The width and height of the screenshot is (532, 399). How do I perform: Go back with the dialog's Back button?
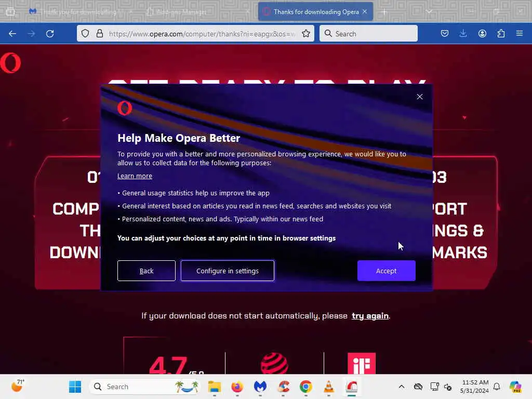click(x=146, y=271)
